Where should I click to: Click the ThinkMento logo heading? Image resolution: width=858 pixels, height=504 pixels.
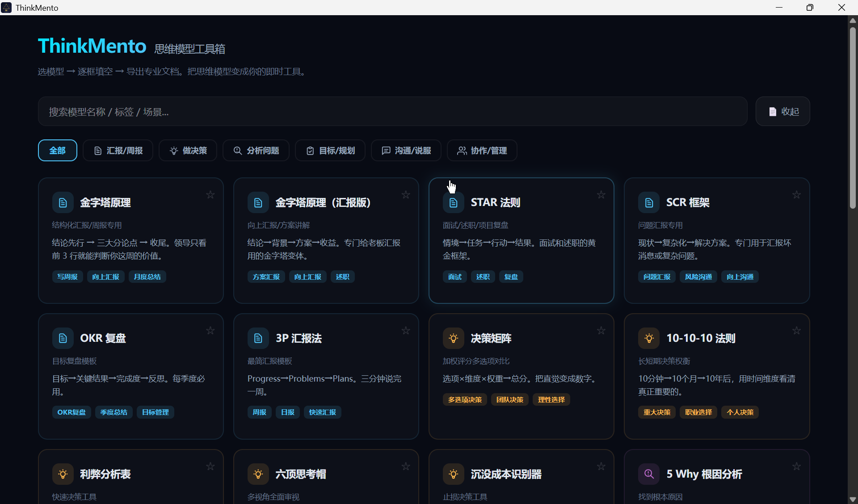[92, 46]
